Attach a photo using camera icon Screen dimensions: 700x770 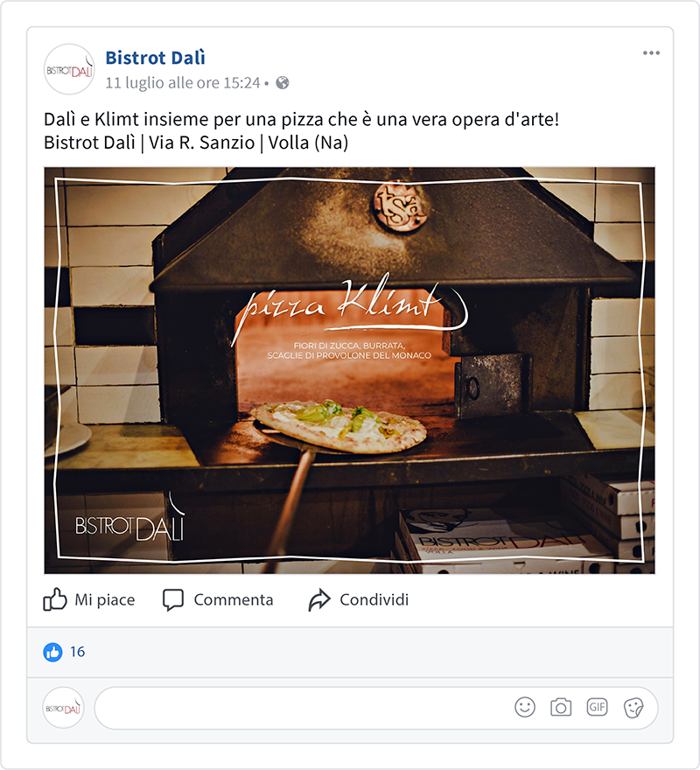[x=561, y=708]
